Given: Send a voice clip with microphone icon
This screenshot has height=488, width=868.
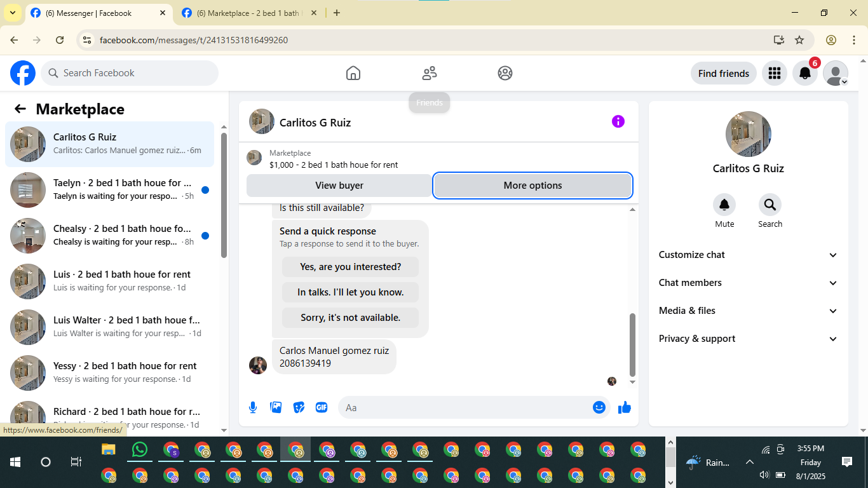Looking at the screenshot, I should pyautogui.click(x=253, y=407).
